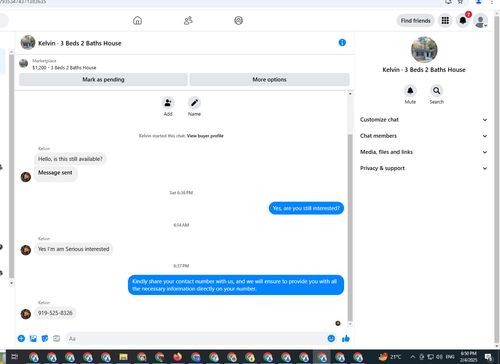Open Task View on the Windows taskbar

(15, 357)
